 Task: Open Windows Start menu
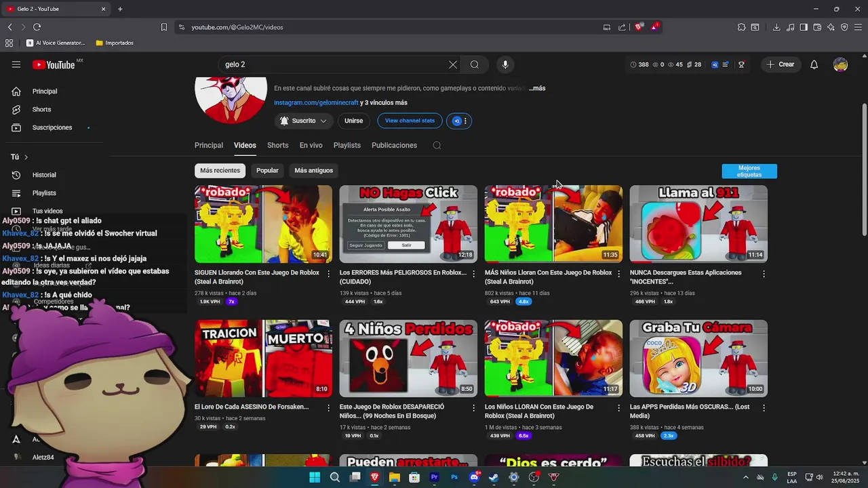click(315, 477)
